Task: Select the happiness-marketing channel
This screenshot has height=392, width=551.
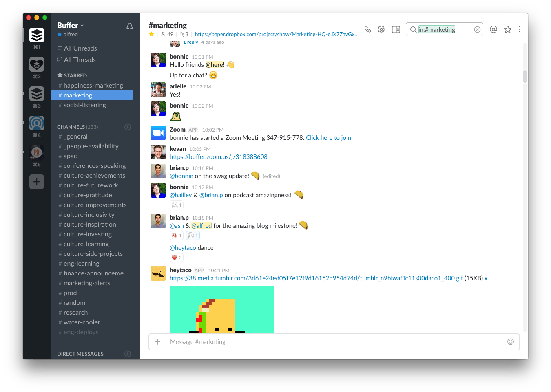Action: click(92, 86)
